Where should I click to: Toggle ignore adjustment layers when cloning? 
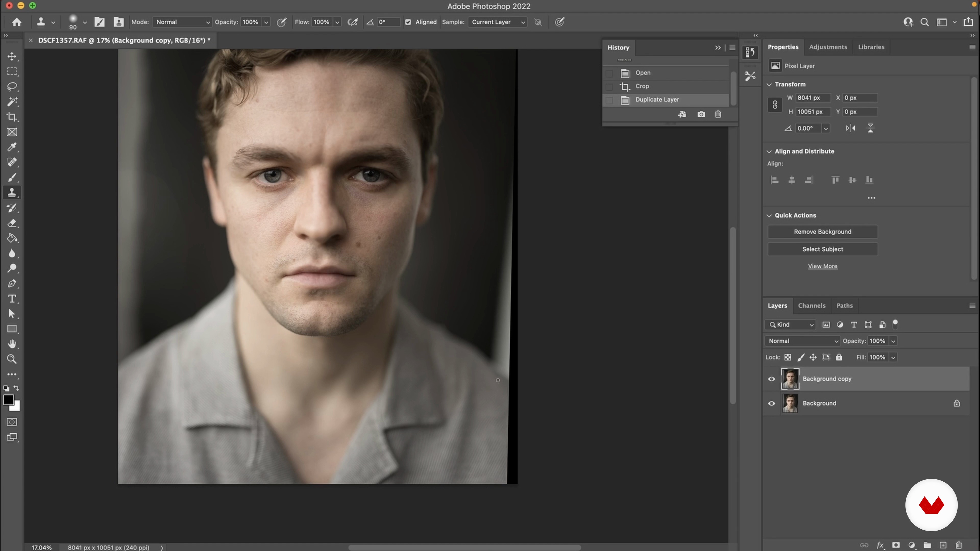(538, 22)
